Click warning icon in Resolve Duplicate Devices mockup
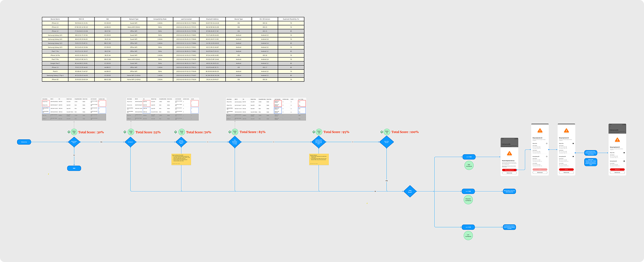Screen dimensions: 644x262 [x=509, y=153]
